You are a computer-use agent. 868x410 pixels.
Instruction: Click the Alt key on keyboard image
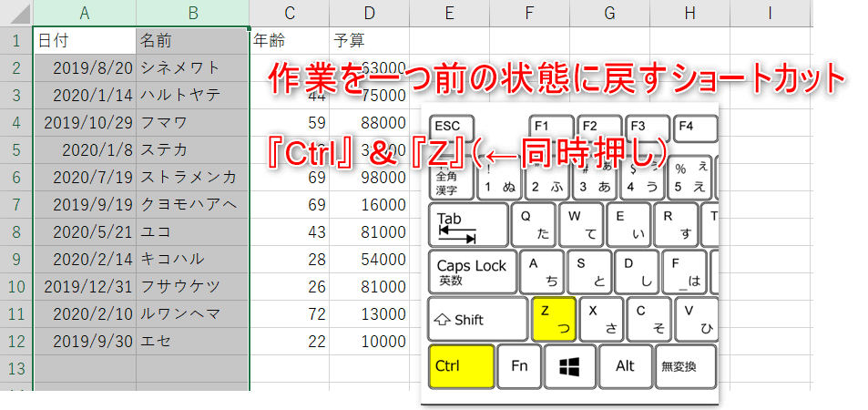tap(625, 366)
